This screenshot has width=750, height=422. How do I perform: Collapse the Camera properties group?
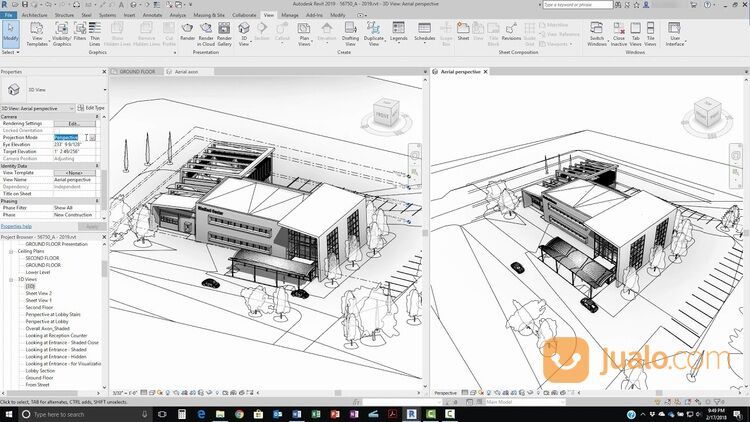[x=97, y=117]
